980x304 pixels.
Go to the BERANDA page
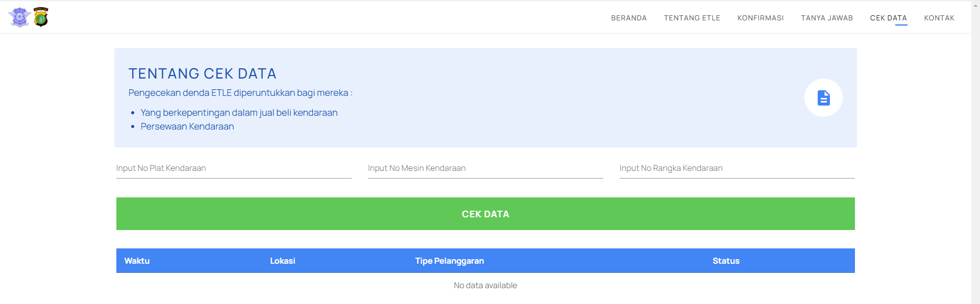click(x=629, y=18)
